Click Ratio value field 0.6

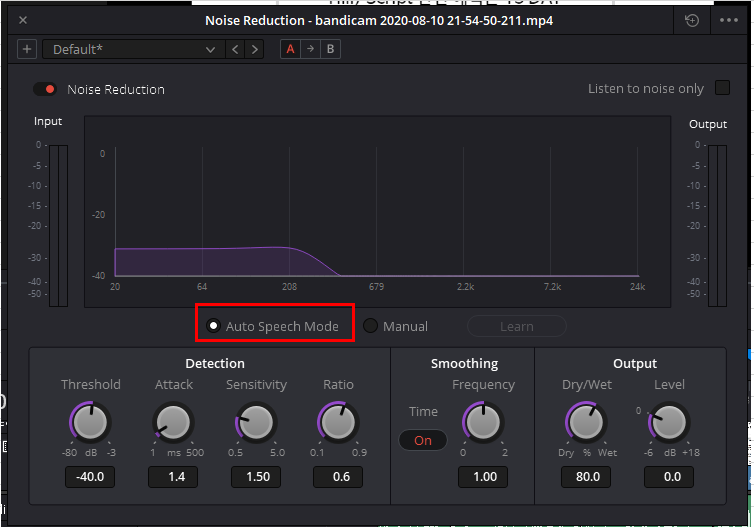338,477
